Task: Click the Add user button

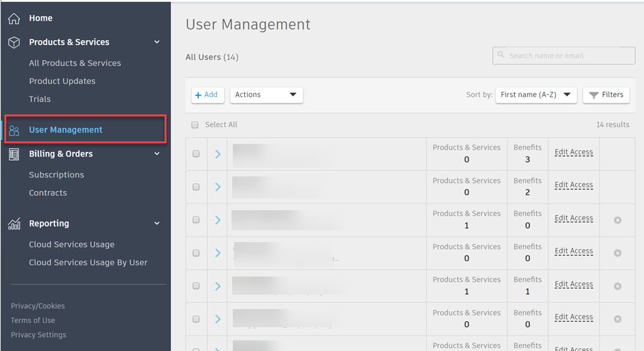Action: (x=207, y=95)
